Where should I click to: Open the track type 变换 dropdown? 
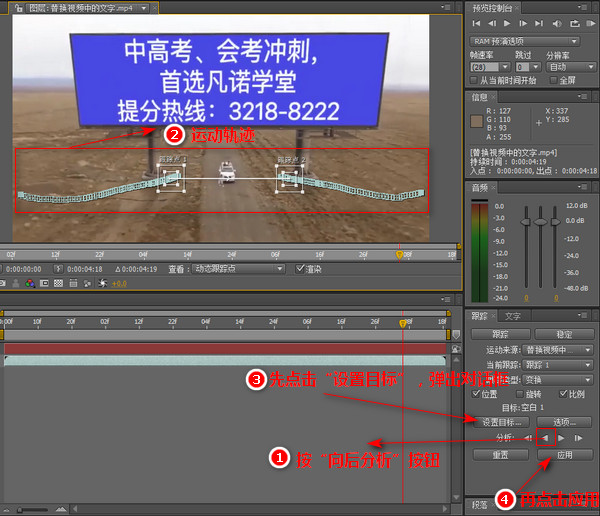click(x=558, y=380)
